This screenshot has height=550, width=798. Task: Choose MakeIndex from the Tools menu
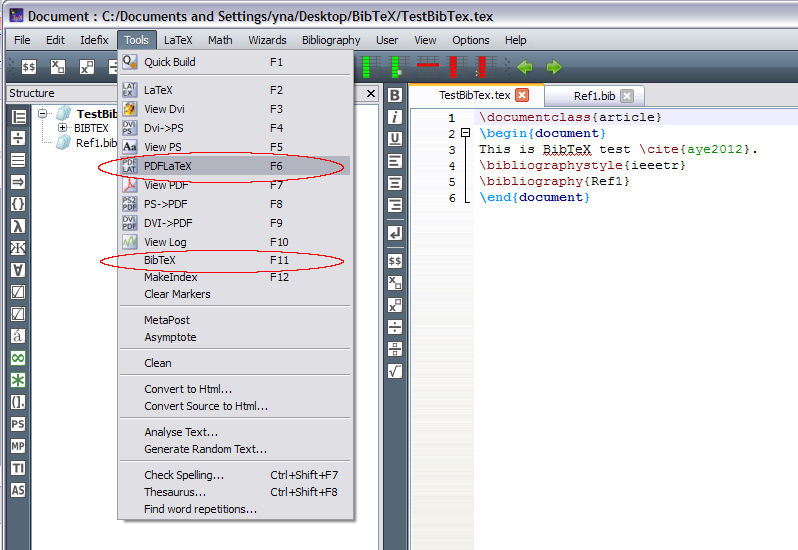pyautogui.click(x=235, y=277)
